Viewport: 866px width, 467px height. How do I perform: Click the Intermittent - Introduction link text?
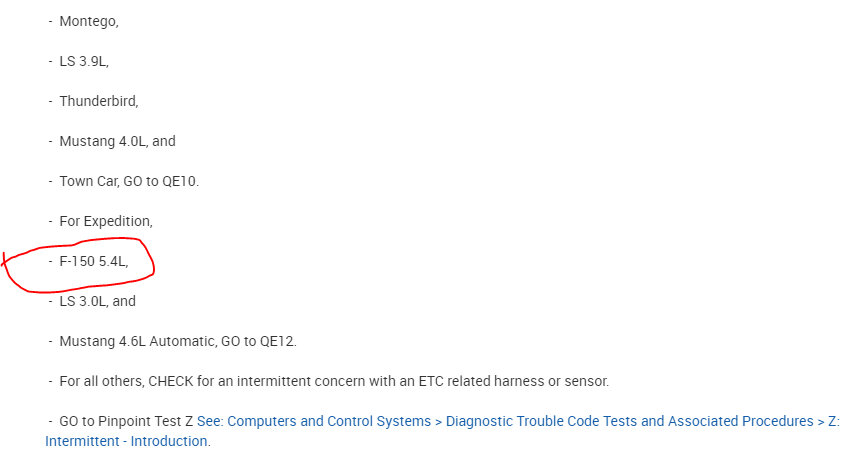pyautogui.click(x=127, y=441)
